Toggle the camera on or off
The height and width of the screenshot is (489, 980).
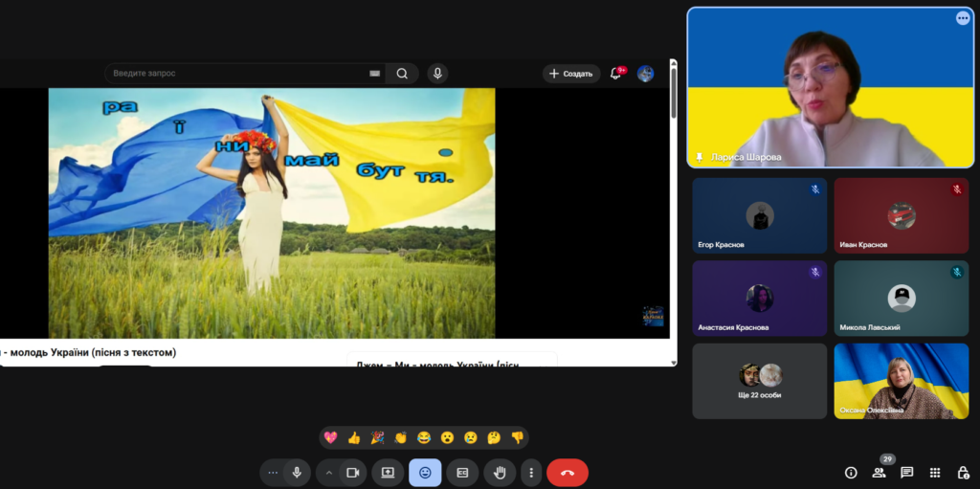(x=352, y=473)
